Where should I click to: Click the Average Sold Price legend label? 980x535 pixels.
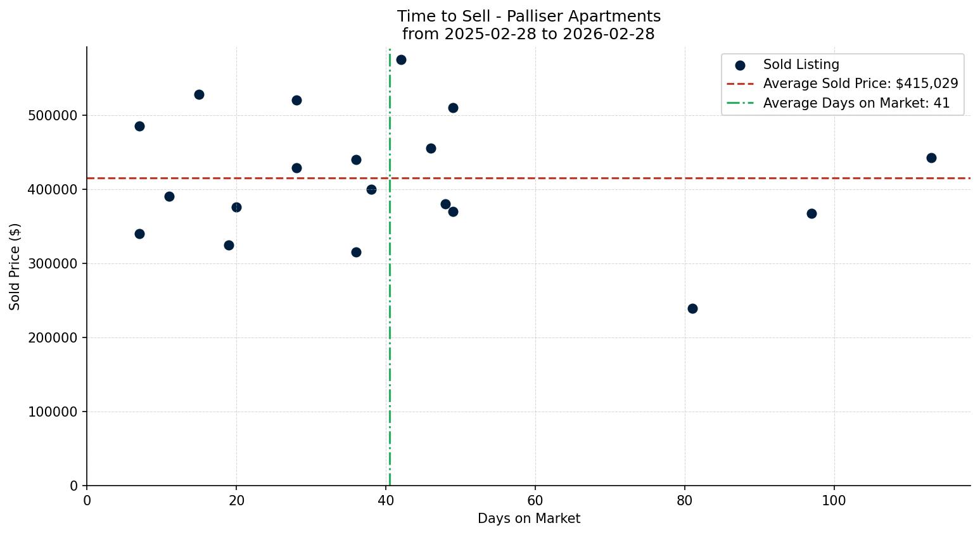[860, 84]
